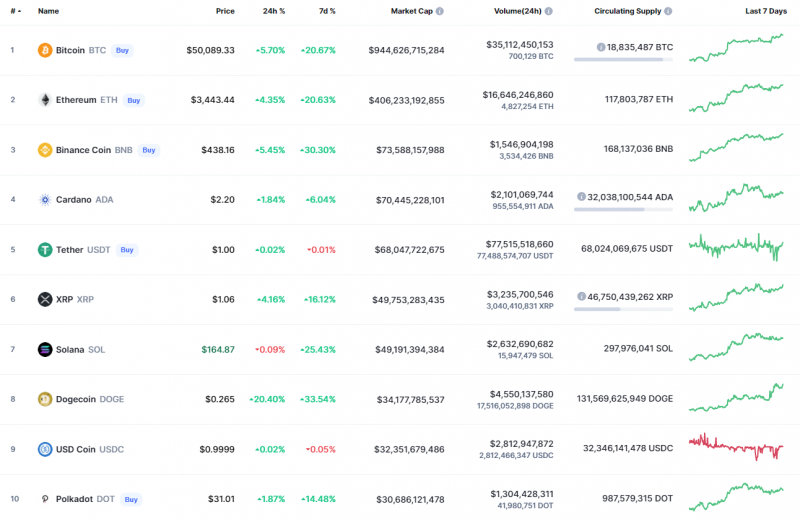Open the USD Coin USDC name link
This screenshot has height=520, width=800.
tap(90, 449)
